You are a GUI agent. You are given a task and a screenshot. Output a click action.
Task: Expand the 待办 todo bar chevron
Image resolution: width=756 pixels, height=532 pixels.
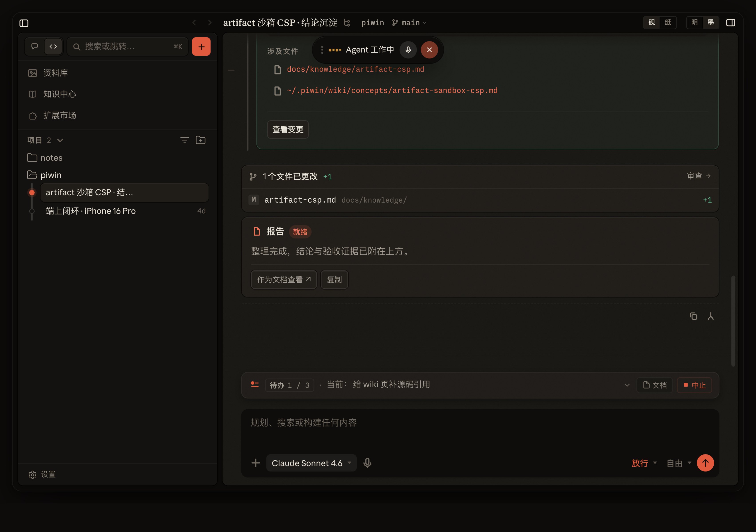(x=627, y=385)
